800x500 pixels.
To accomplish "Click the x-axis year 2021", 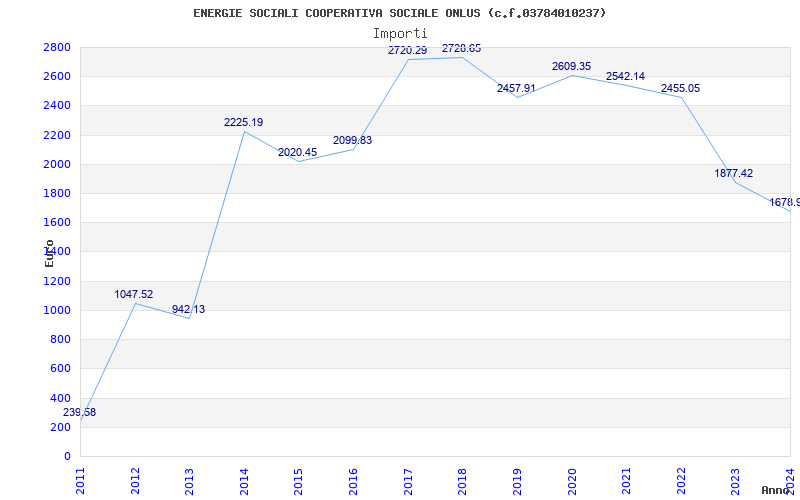I will pyautogui.click(x=626, y=482).
